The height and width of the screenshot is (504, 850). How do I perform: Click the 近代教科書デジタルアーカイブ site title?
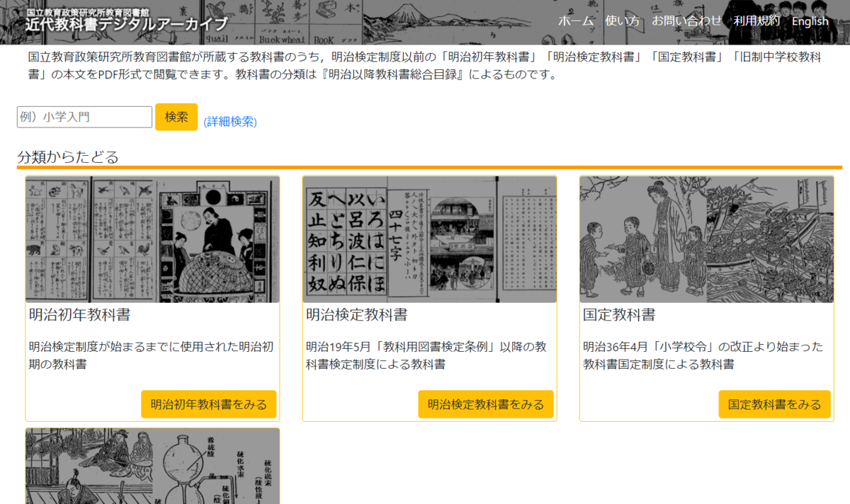[x=127, y=24]
